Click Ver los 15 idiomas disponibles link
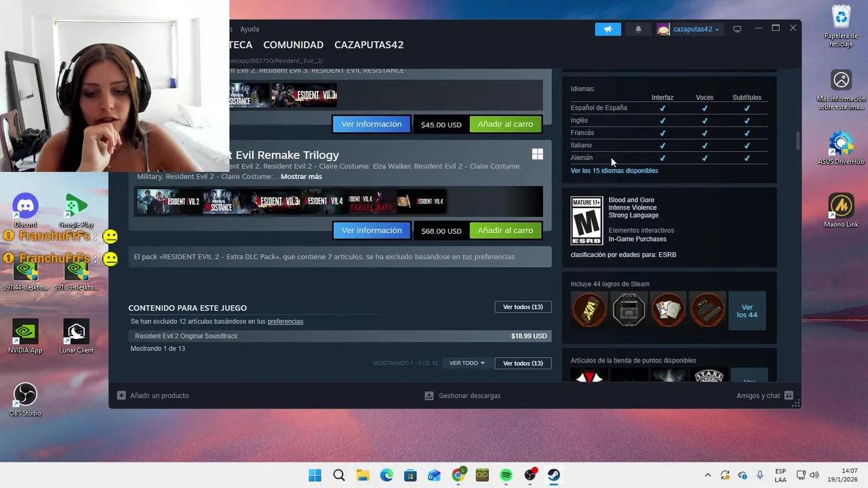Screen dimensions: 868x488 pyautogui.click(x=614, y=171)
